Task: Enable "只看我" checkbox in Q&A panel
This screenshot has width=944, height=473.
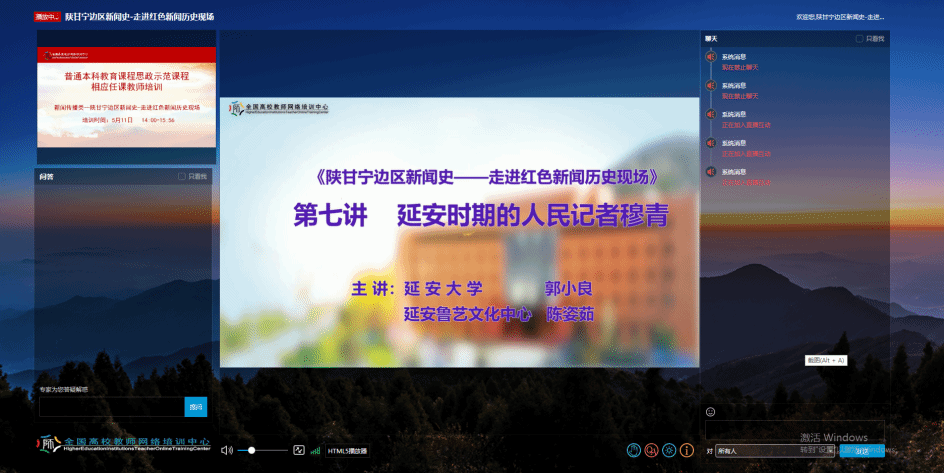Action: (182, 176)
